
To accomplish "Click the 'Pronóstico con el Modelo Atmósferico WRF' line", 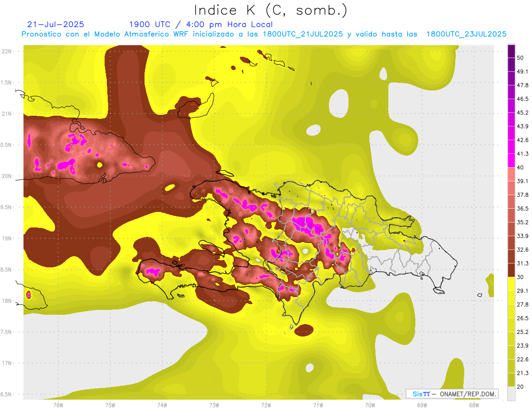I will [264, 34].
